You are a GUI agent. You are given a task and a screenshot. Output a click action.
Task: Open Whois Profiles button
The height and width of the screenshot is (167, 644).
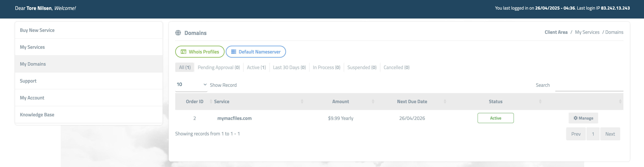(x=200, y=52)
